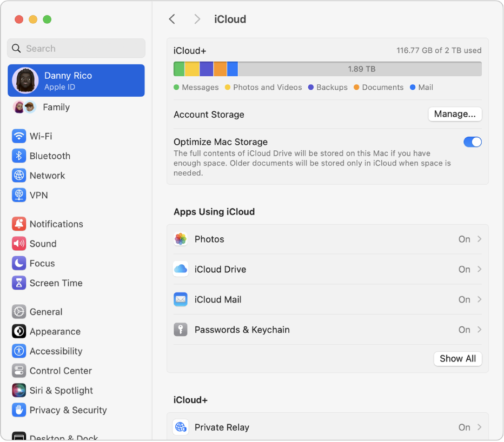
Task: Toggle Optimize Mac Storage switch
Action: point(472,142)
